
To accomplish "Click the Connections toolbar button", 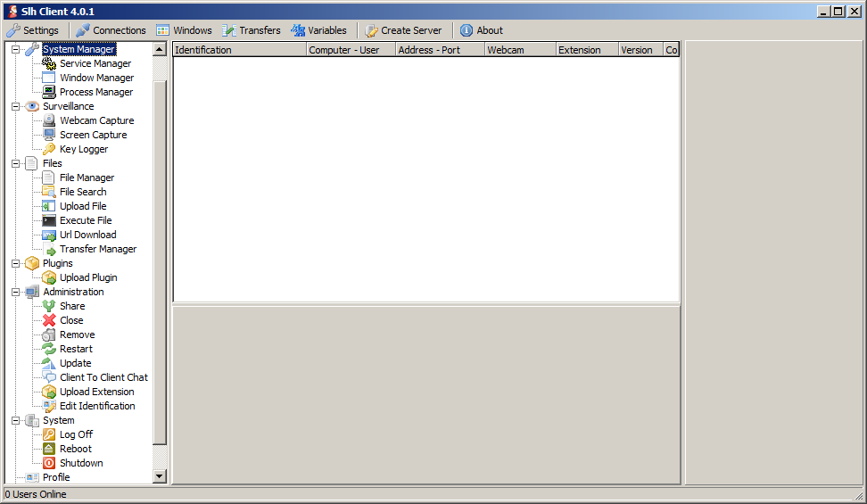I will coord(111,30).
